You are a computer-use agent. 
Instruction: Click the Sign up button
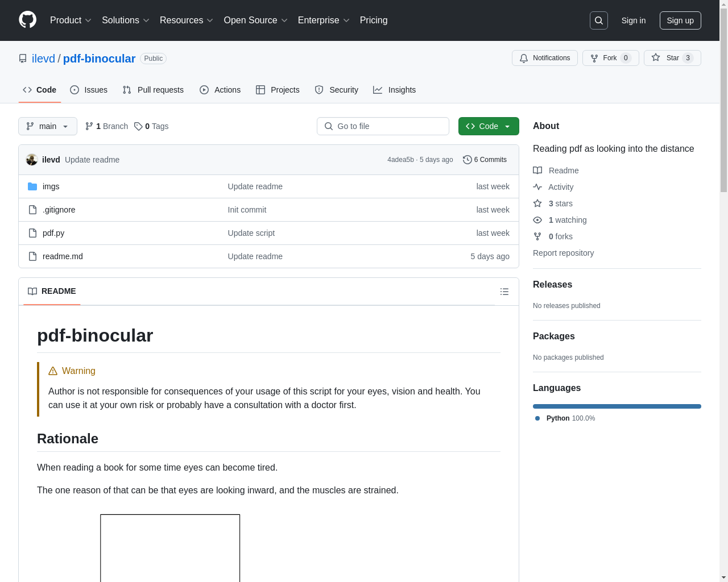tap(680, 20)
